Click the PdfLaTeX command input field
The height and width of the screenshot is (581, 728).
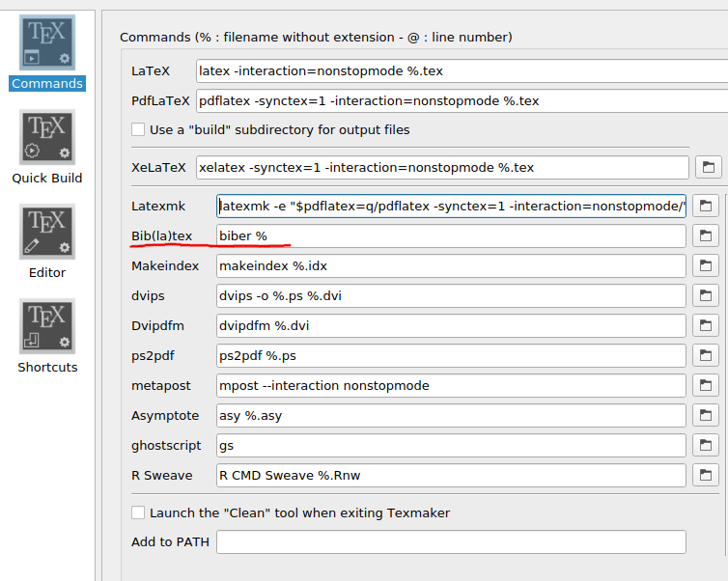pos(460,100)
